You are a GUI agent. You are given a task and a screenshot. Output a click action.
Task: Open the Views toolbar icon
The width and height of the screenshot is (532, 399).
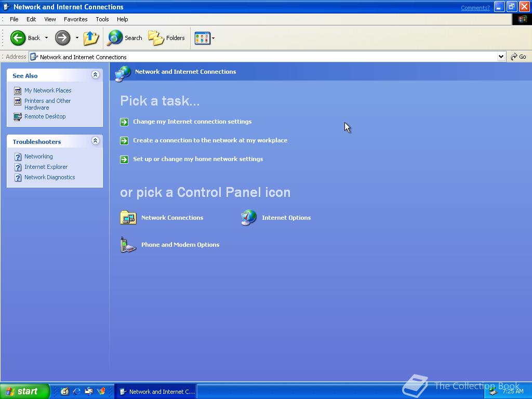[x=202, y=38]
